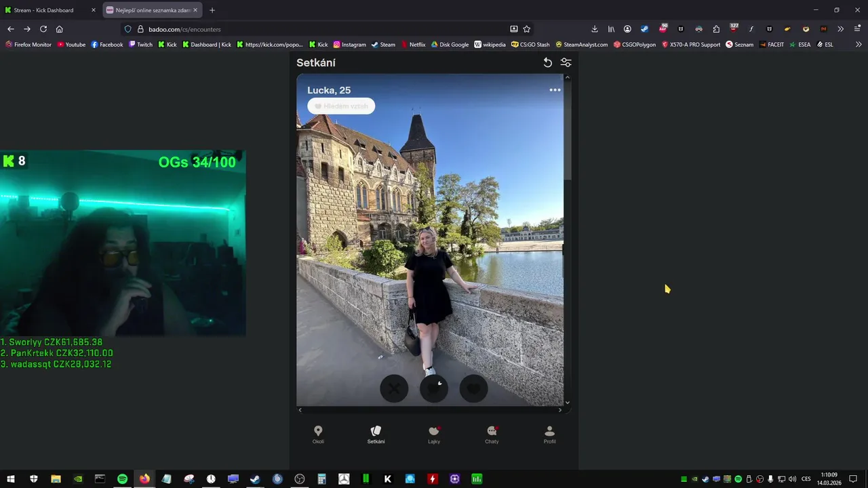Click the vertical scrollbar of profile card
The height and width of the screenshot is (488, 868).
point(568,130)
